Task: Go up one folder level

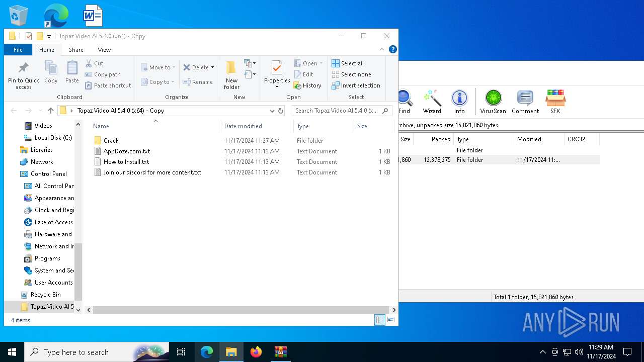Action: [x=50, y=111]
